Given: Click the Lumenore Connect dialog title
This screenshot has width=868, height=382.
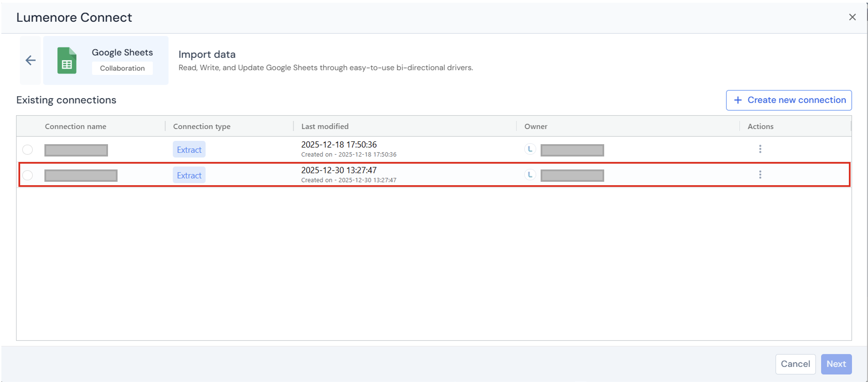Looking at the screenshot, I should 74,17.
